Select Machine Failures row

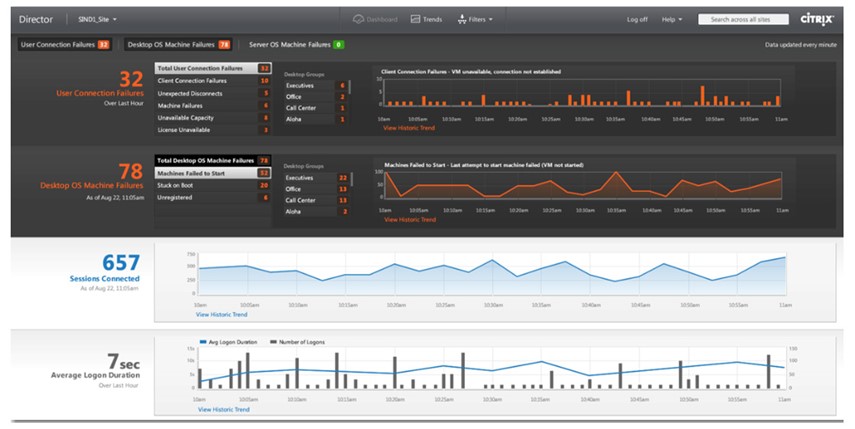click(x=213, y=106)
